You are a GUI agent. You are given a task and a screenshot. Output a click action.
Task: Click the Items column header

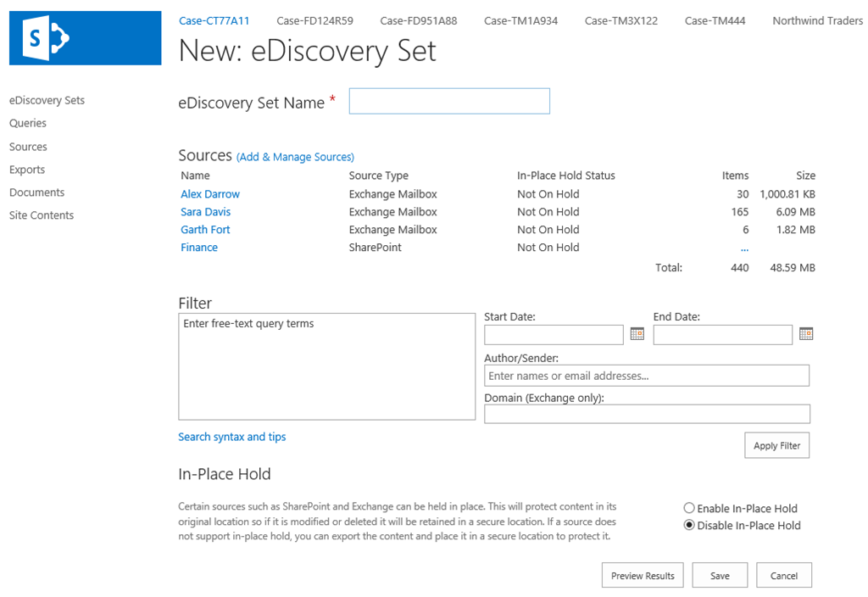tap(735, 176)
